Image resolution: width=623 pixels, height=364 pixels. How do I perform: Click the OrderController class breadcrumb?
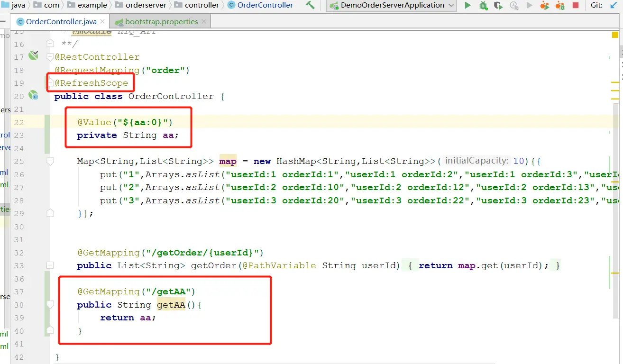tap(265, 5)
